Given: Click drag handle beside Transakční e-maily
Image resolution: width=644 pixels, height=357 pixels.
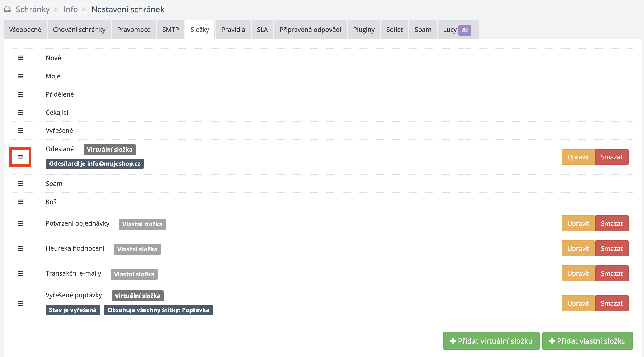Looking at the screenshot, I should 20,273.
